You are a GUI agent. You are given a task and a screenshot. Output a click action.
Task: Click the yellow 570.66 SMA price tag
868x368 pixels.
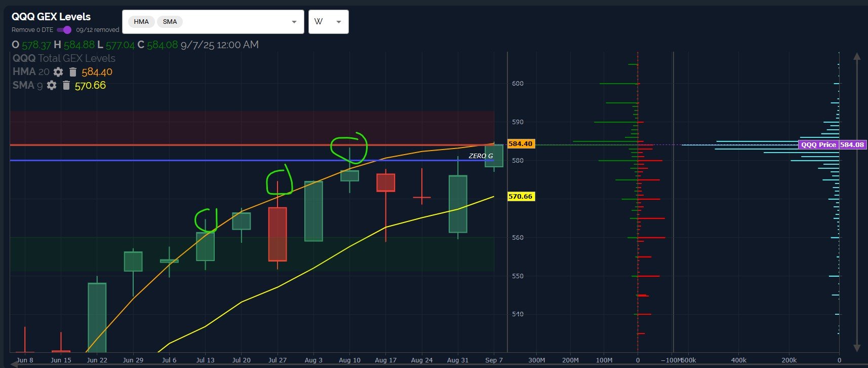click(x=521, y=196)
